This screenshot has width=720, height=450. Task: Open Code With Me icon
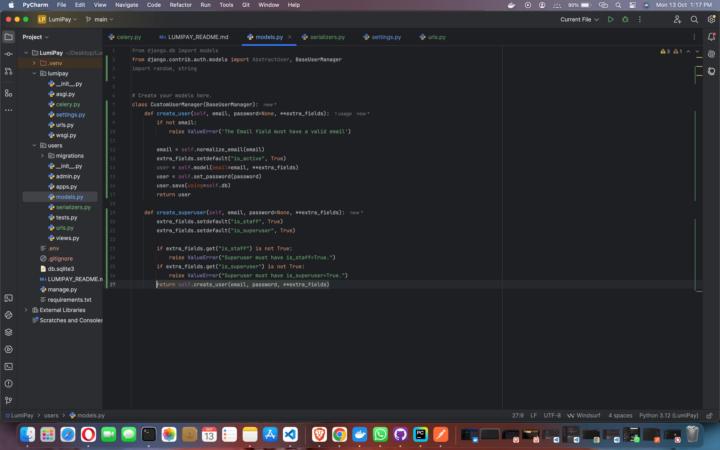pos(677,19)
